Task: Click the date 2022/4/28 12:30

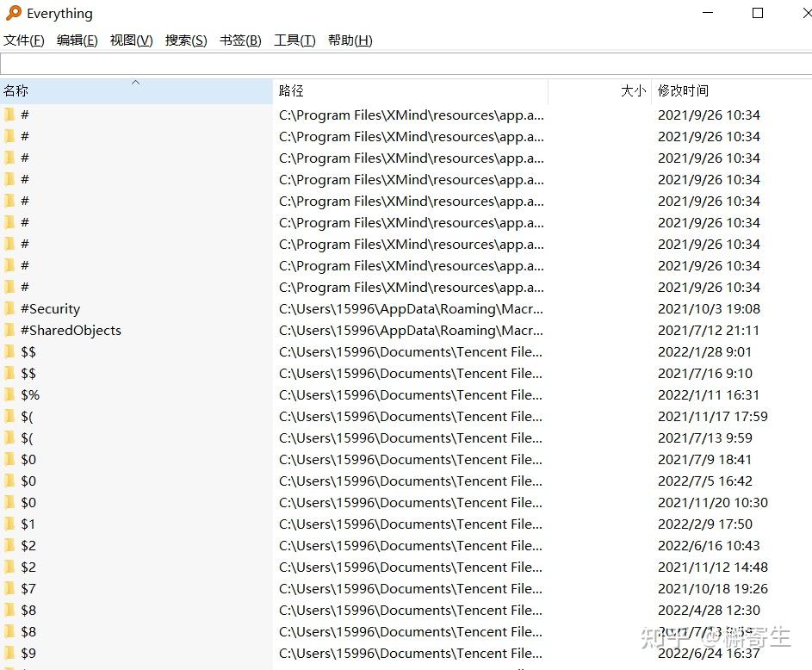Action: (x=709, y=611)
